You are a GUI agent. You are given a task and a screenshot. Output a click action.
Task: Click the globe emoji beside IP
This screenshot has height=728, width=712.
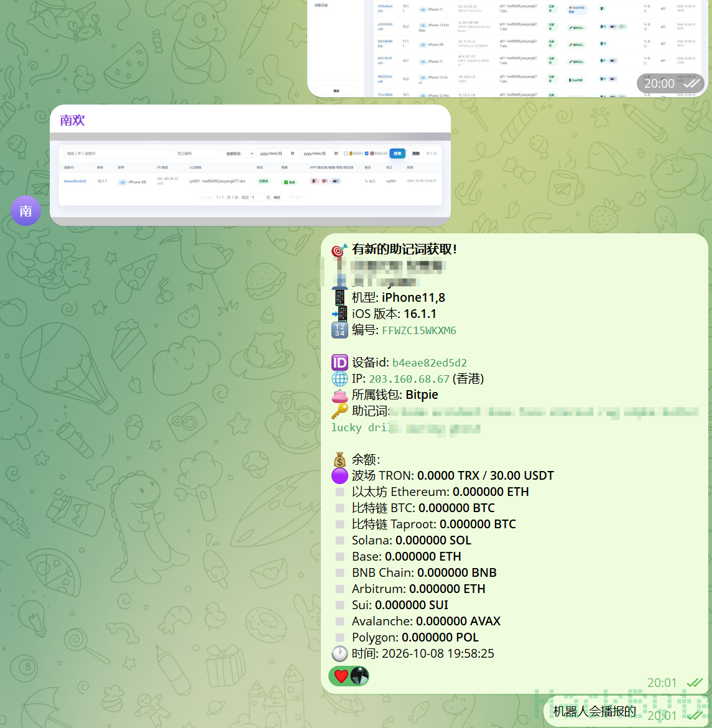340,379
